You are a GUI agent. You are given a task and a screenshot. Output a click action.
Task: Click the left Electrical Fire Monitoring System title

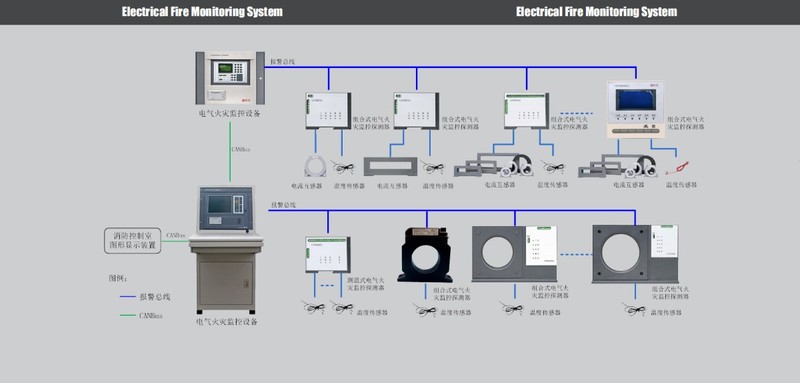click(202, 12)
